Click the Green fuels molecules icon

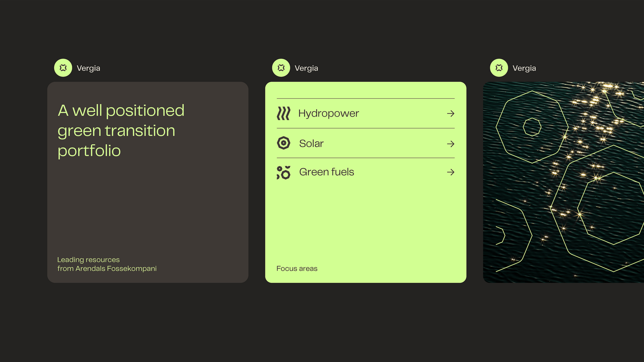point(283,172)
